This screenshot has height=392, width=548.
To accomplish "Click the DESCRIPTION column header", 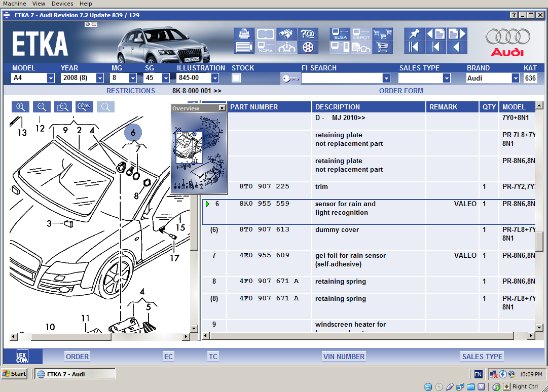I will [x=369, y=107].
